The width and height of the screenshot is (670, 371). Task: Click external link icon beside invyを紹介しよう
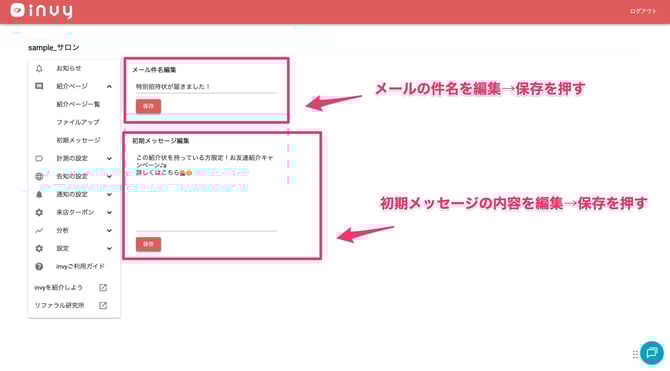tap(103, 288)
